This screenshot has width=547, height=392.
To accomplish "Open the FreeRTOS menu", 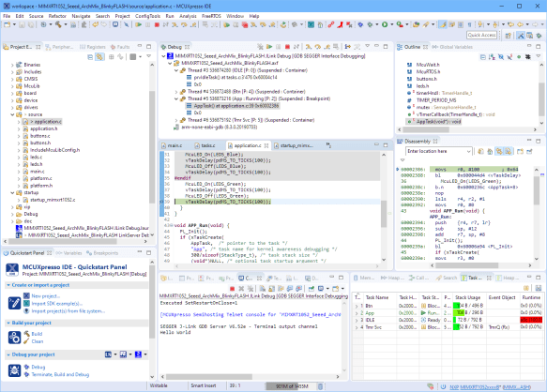I will pyautogui.click(x=211, y=16).
